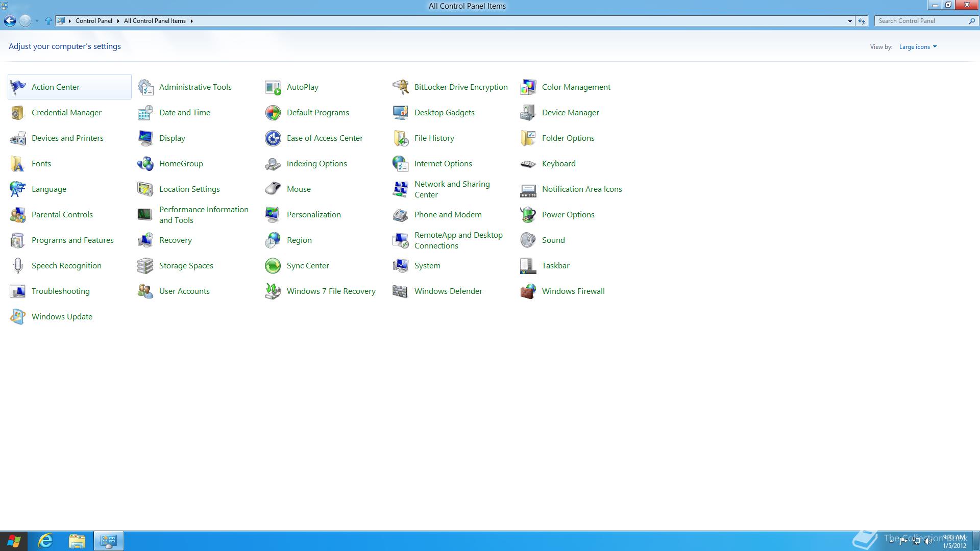
Task: Open the Programs and Features link
Action: click(x=72, y=240)
